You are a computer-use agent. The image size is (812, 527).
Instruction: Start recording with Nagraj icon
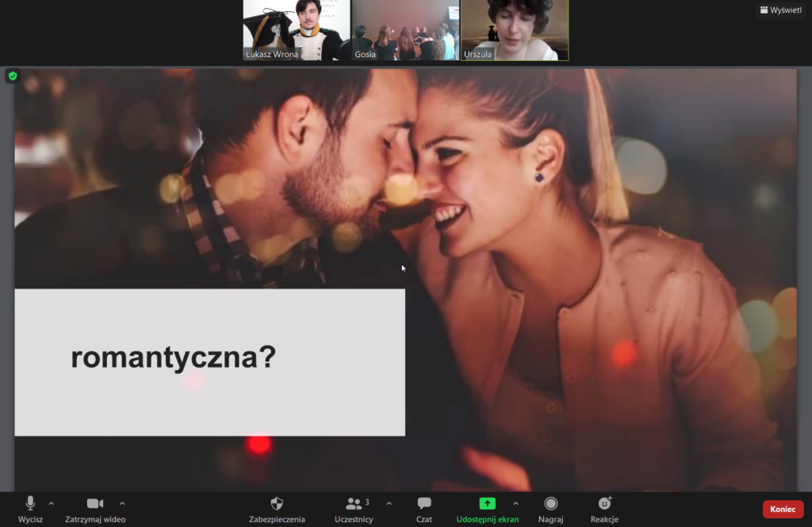[551, 504]
